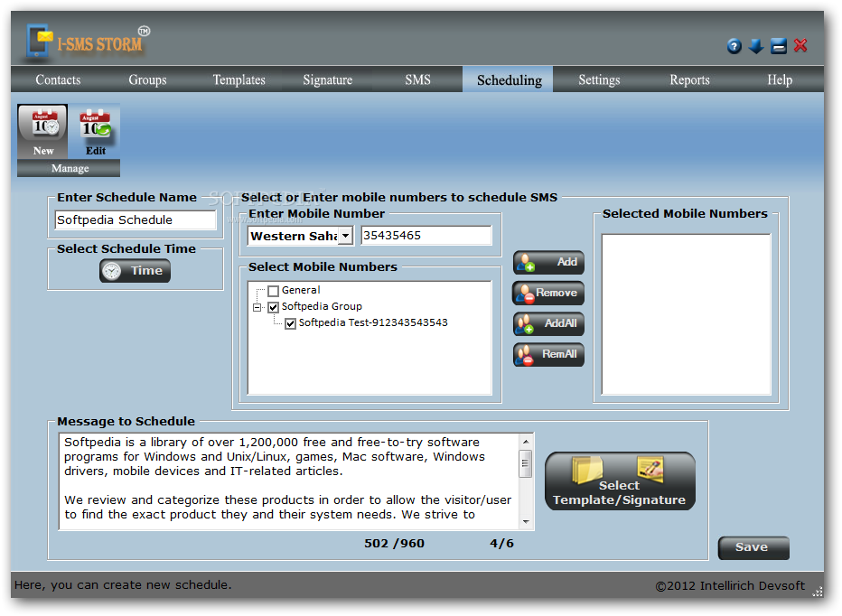Check the General group checkbox
The width and height of the screenshot is (842, 616).
[274, 291]
